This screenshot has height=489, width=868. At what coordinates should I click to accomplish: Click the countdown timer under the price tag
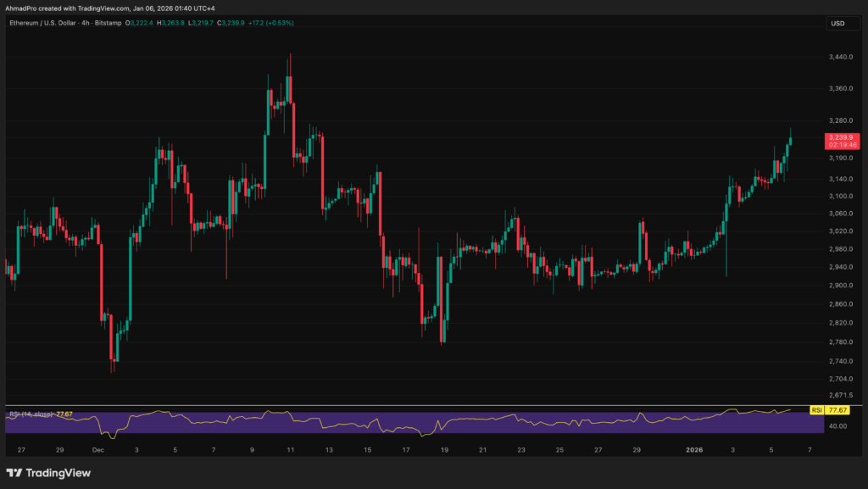pos(843,146)
